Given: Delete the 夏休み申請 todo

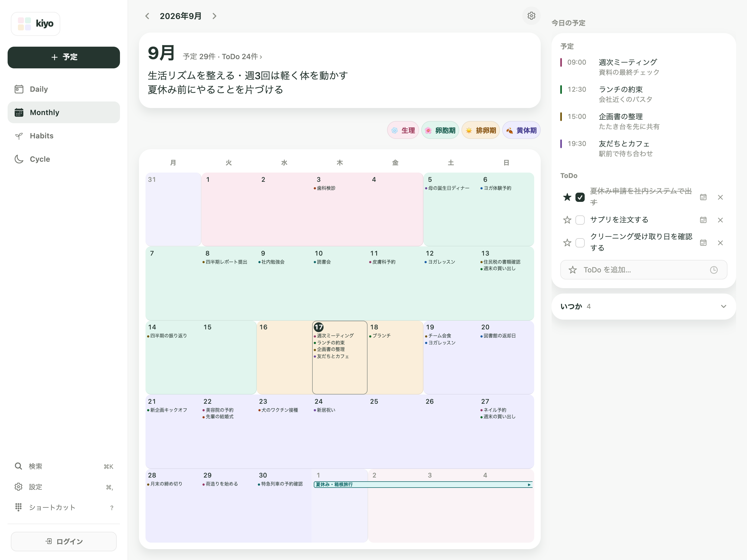Looking at the screenshot, I should [720, 197].
